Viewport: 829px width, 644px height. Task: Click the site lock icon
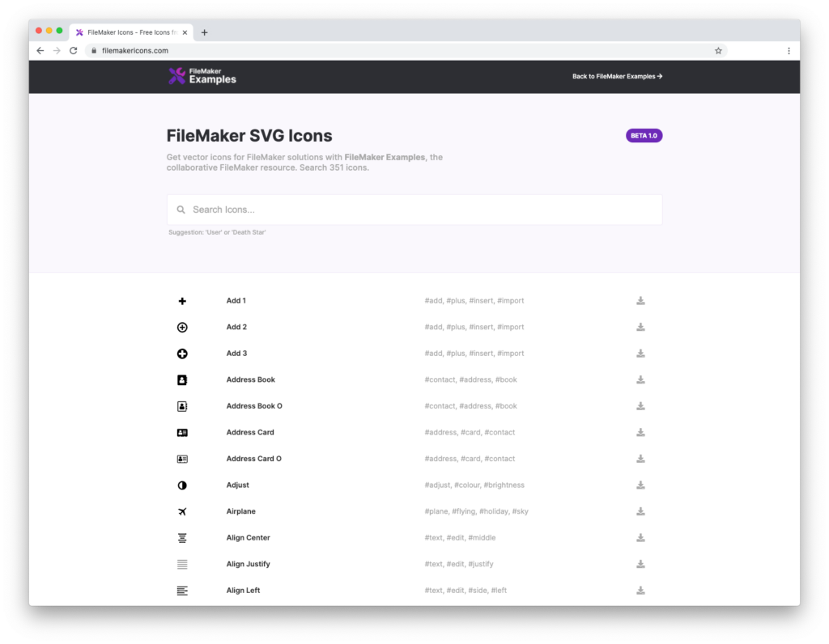(94, 51)
